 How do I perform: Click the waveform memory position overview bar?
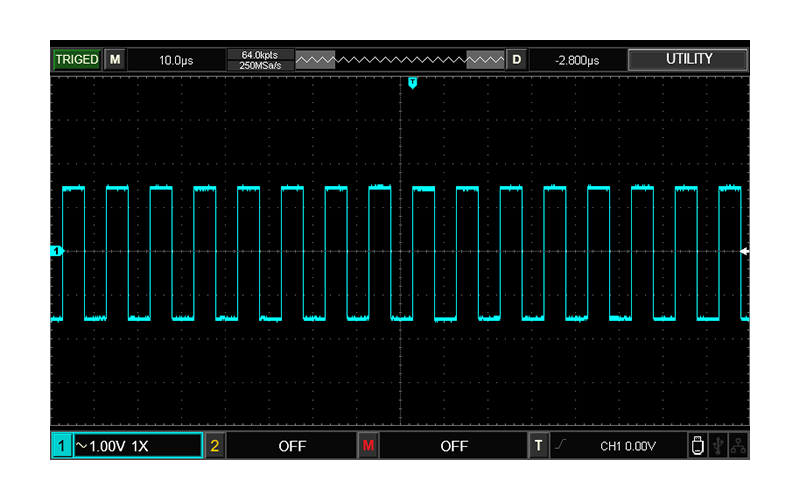[x=400, y=60]
